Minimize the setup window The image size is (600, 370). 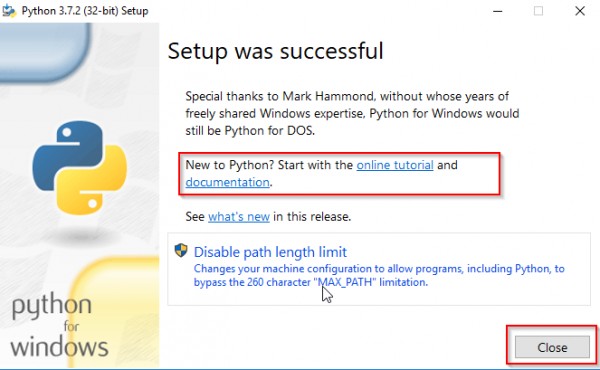pos(497,11)
